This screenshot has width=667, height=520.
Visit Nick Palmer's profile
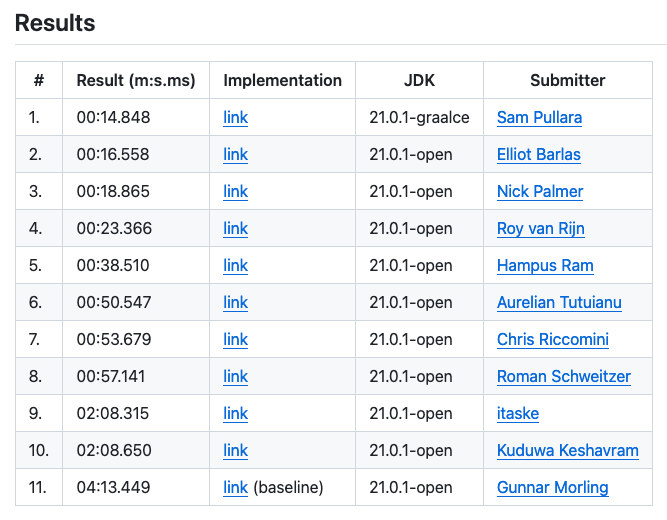[x=540, y=191]
